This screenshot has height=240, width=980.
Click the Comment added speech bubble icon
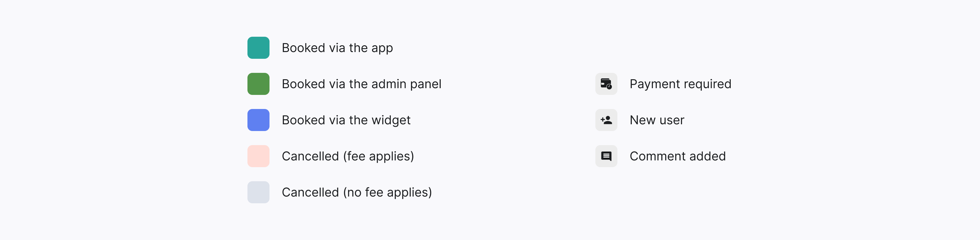pos(606,156)
